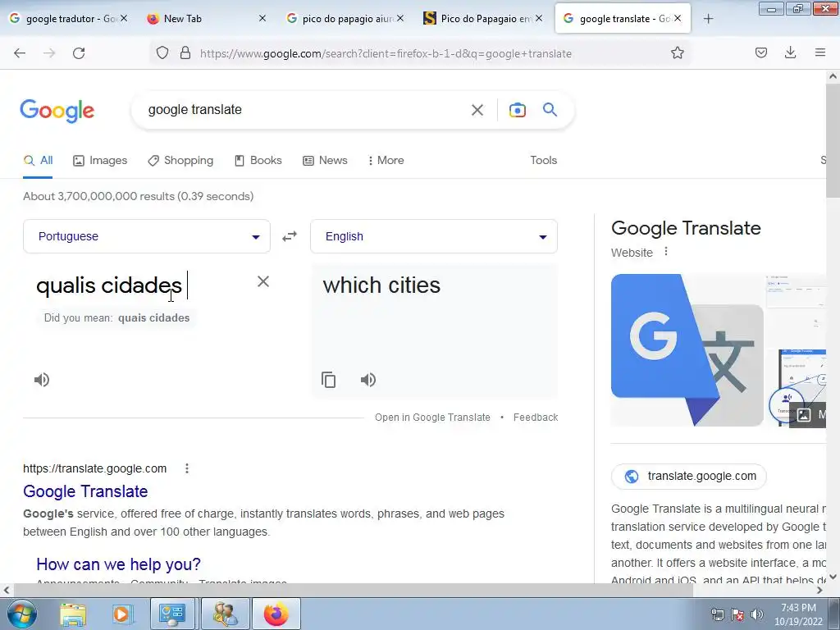Image resolution: width=840 pixels, height=630 pixels.
Task: Switch to the Images results tab
Action: [x=100, y=160]
